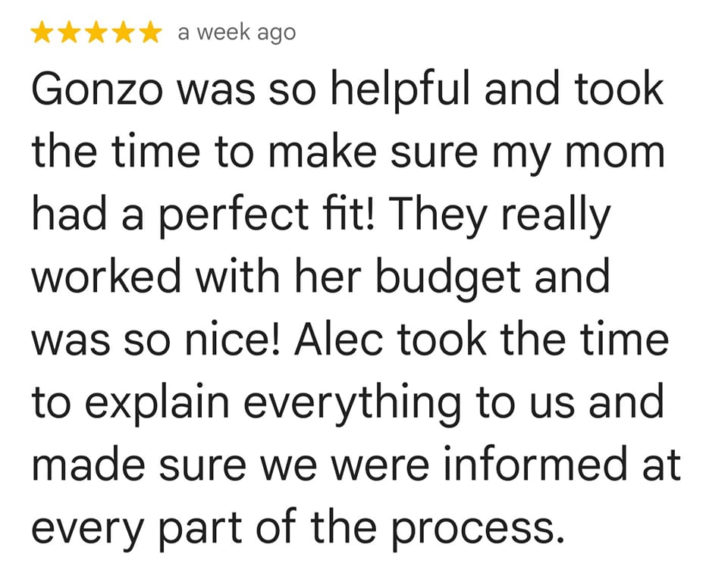This screenshot has height=582, width=728.
Task: Click the fifth yellow rating star
Action: tap(149, 33)
